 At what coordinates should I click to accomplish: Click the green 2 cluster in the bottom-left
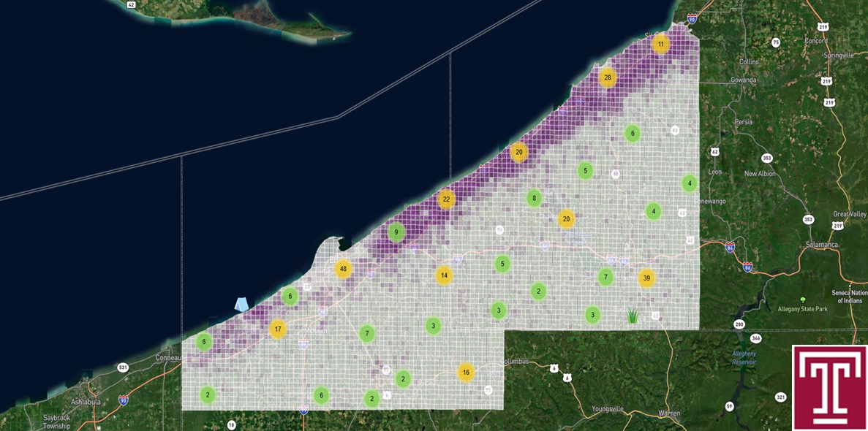(x=207, y=394)
